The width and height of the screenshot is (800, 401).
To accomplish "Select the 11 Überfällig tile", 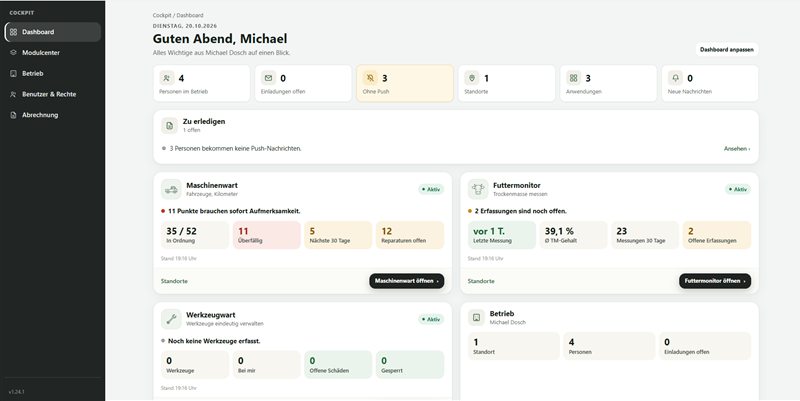I will click(x=267, y=235).
